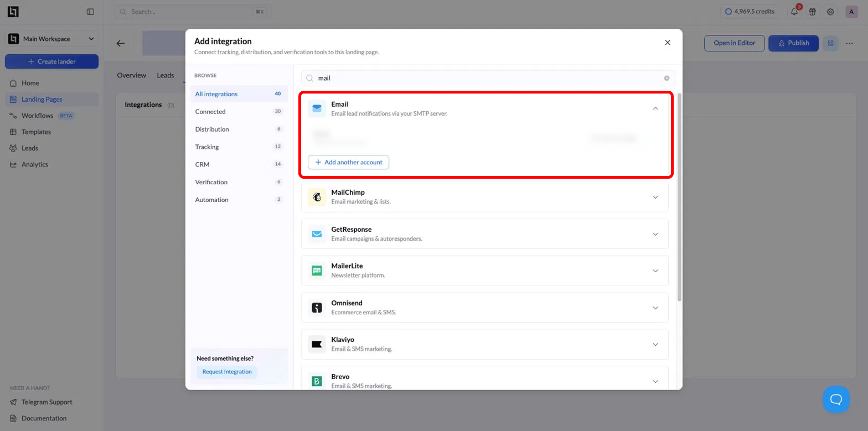The image size is (868, 431).
Task: Click the credits balance indicator
Action: [x=750, y=12]
